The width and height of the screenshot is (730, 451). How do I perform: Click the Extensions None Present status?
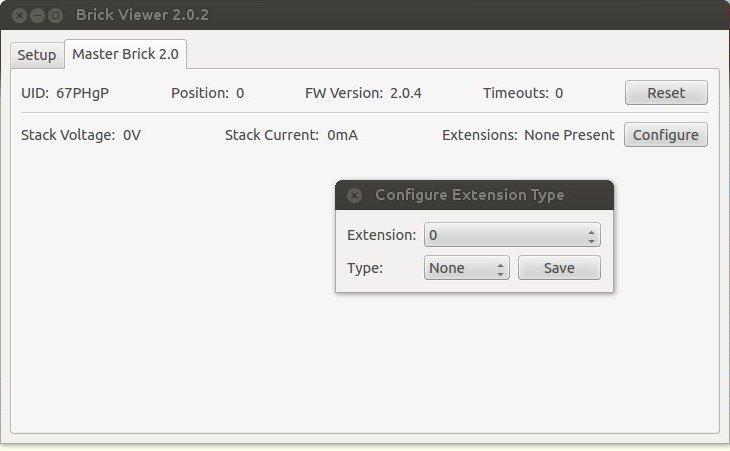click(569, 135)
